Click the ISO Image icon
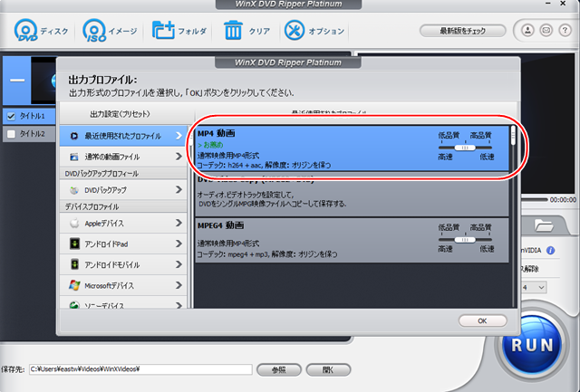The image size is (580, 392). click(x=94, y=30)
